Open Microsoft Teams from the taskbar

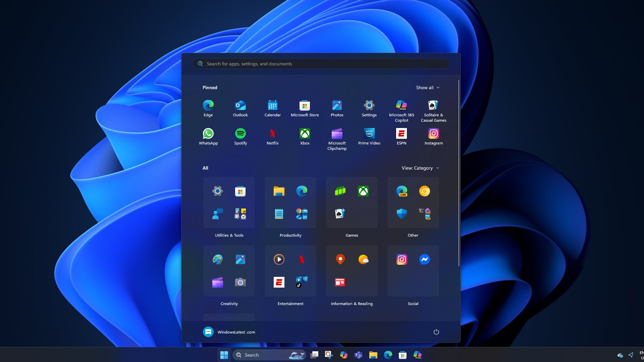(x=359, y=355)
